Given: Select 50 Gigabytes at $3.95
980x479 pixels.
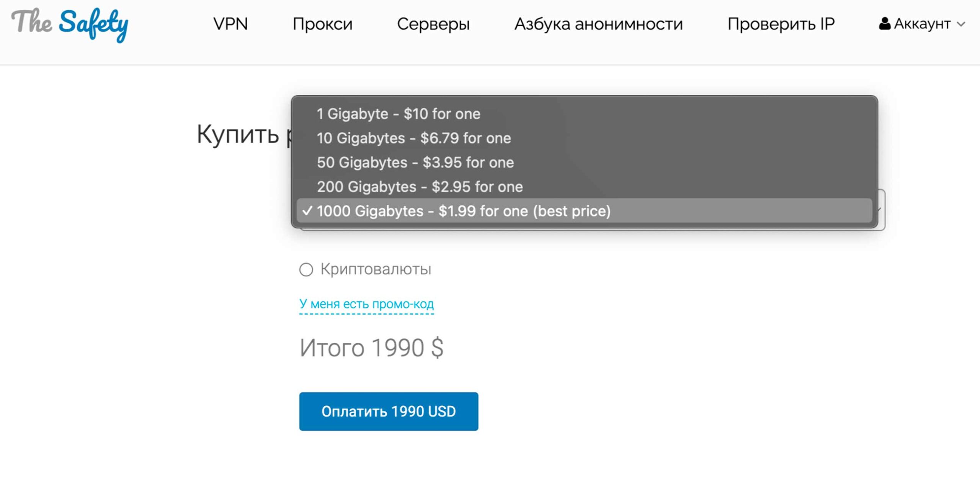Looking at the screenshot, I should 415,162.
